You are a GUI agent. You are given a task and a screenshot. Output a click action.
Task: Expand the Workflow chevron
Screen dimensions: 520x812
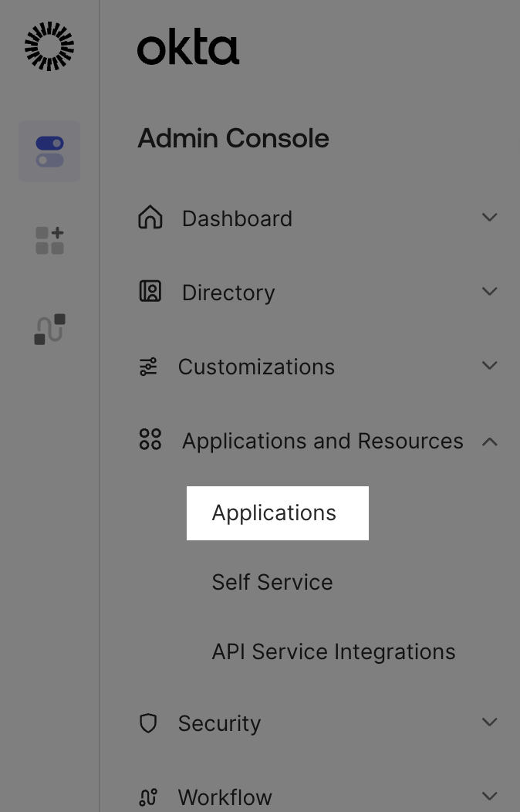[x=489, y=796]
